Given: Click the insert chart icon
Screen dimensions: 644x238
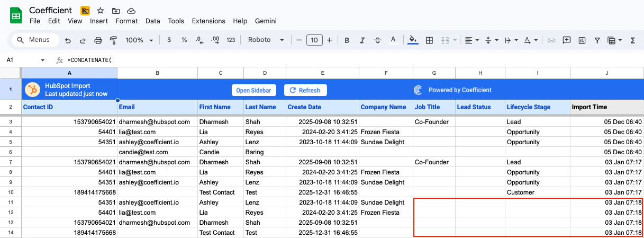Looking at the screenshot, I should [x=582, y=40].
